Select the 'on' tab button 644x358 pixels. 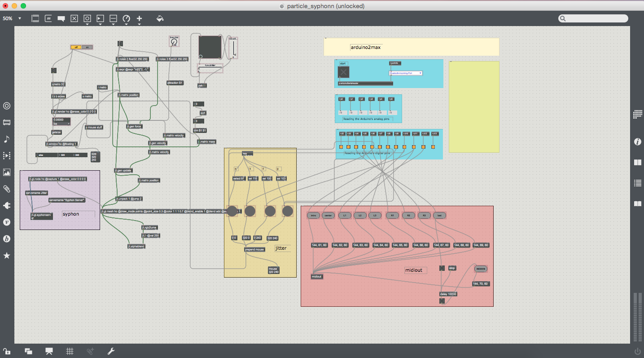[x=87, y=47]
